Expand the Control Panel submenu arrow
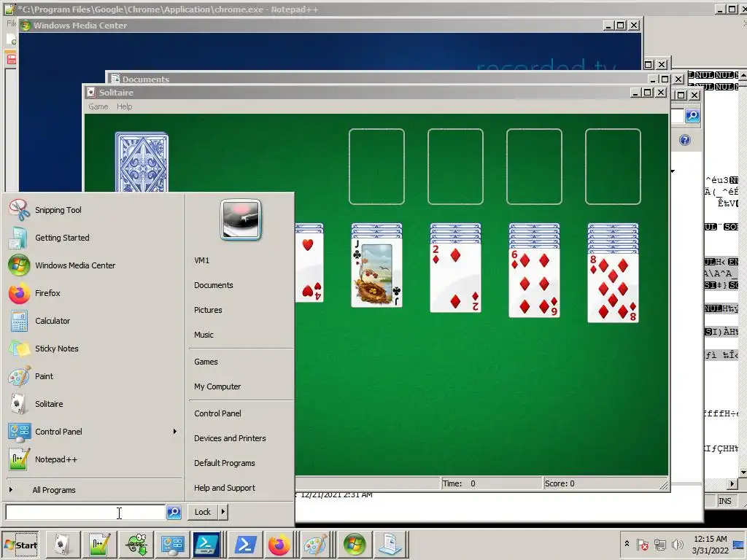Screen dimensions: 747x560 click(x=175, y=432)
